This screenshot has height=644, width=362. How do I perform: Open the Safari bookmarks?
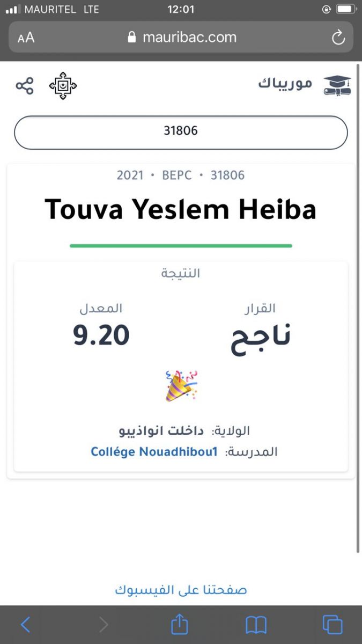(256, 624)
